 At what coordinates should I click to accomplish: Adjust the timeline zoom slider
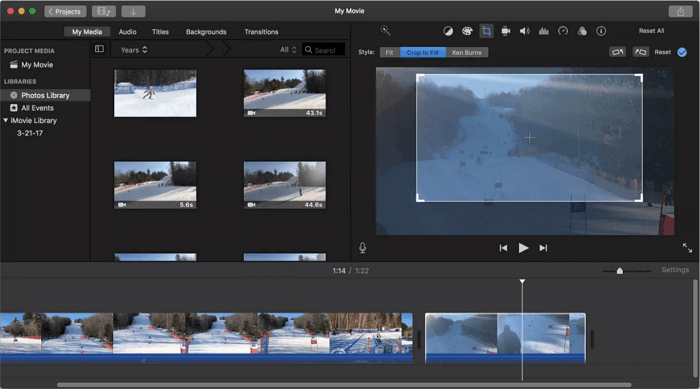[620, 271]
